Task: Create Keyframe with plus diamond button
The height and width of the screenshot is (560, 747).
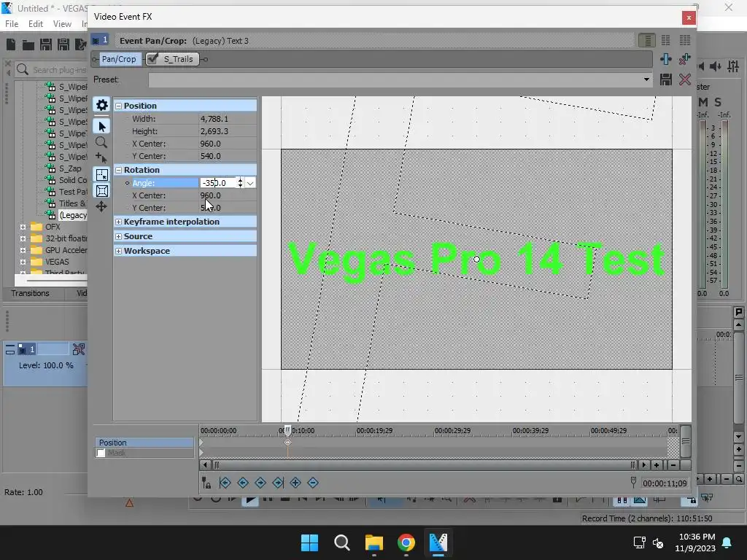Action: 295,483
